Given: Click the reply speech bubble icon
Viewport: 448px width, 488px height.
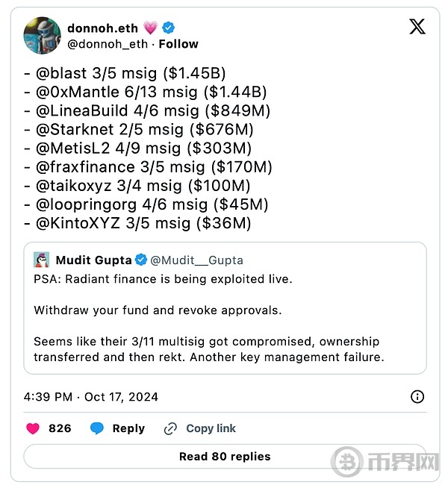Looking at the screenshot, I should click(97, 428).
